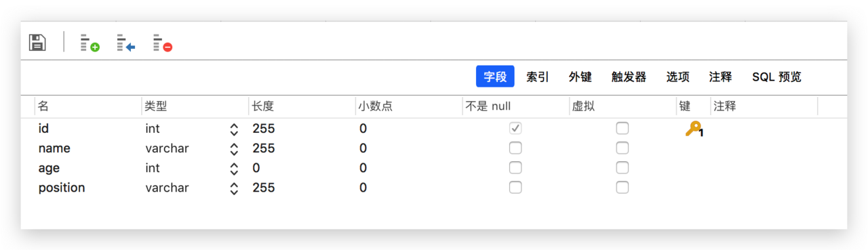
Task: Open type dropdown for id field
Action: (x=234, y=129)
